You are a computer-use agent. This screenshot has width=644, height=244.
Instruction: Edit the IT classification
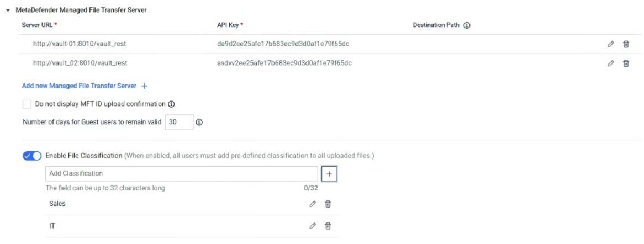[313, 226]
